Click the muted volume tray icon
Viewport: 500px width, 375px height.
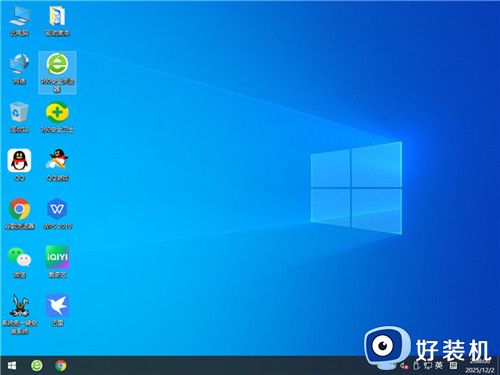pos(404,366)
